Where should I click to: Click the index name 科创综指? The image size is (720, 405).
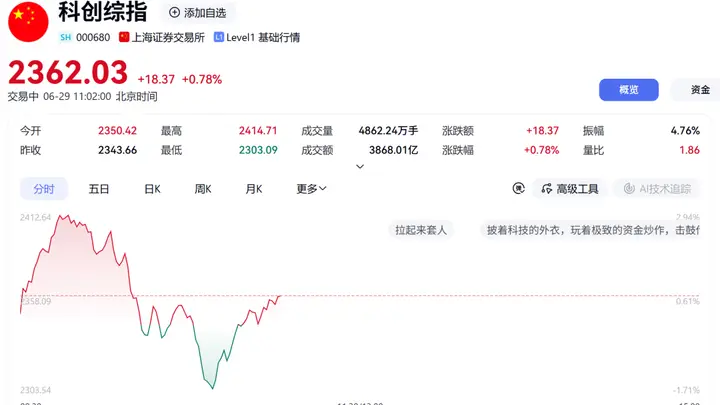click(103, 11)
